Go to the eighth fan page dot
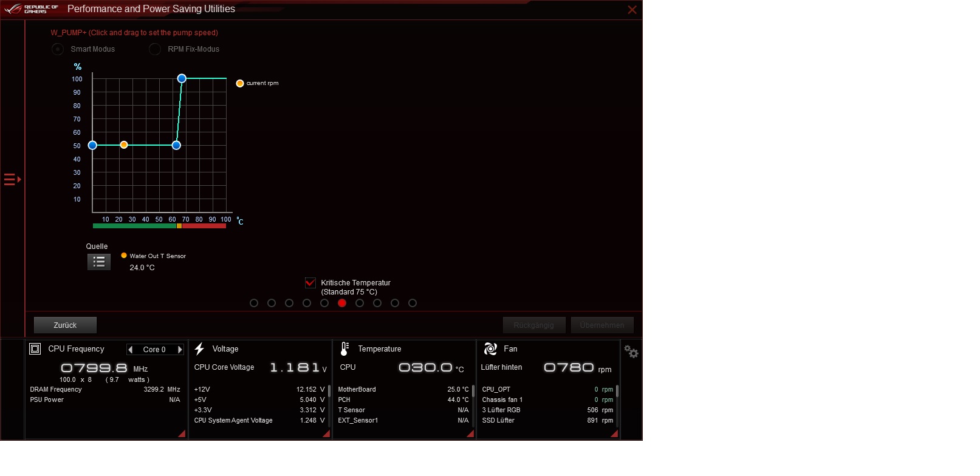The width and height of the screenshot is (980, 476). coord(377,303)
